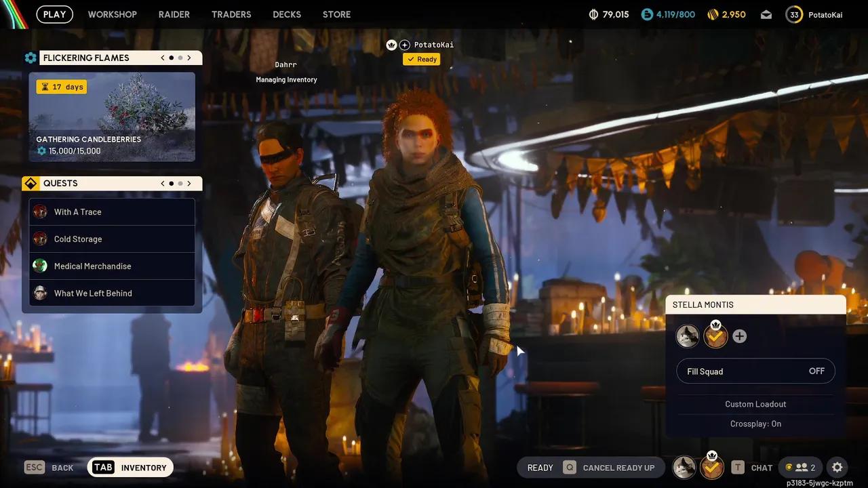Select the cat avatar in Stella Montis squad
The height and width of the screenshot is (488, 868).
(x=687, y=335)
